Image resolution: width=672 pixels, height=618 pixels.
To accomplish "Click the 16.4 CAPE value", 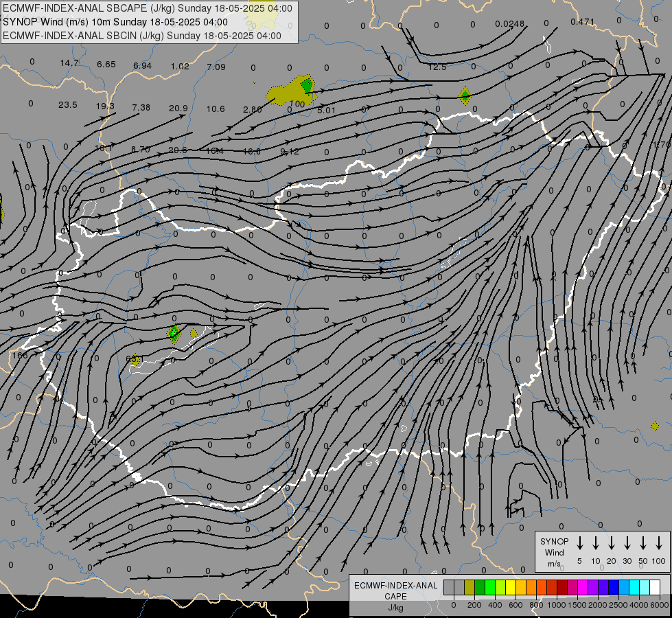I will pyautogui.click(x=215, y=150).
